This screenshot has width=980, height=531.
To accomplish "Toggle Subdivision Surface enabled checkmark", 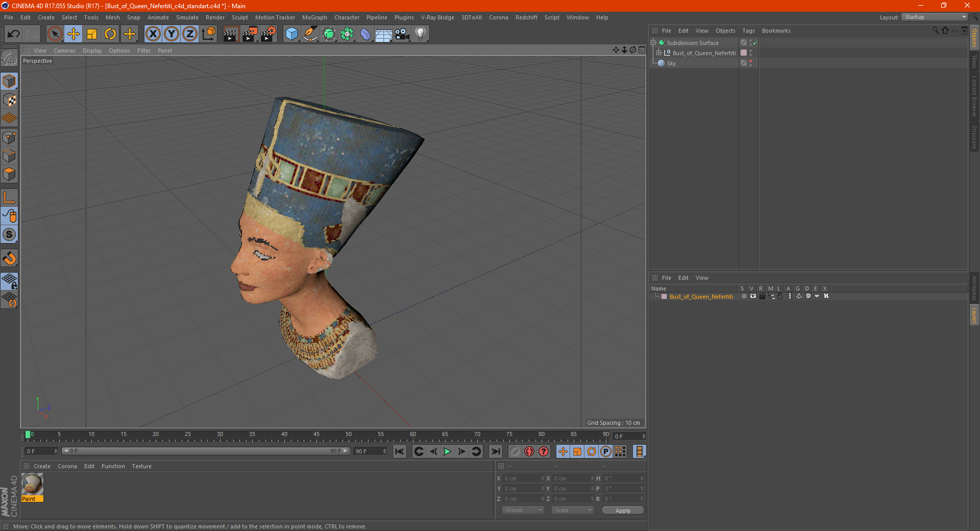I will point(755,43).
